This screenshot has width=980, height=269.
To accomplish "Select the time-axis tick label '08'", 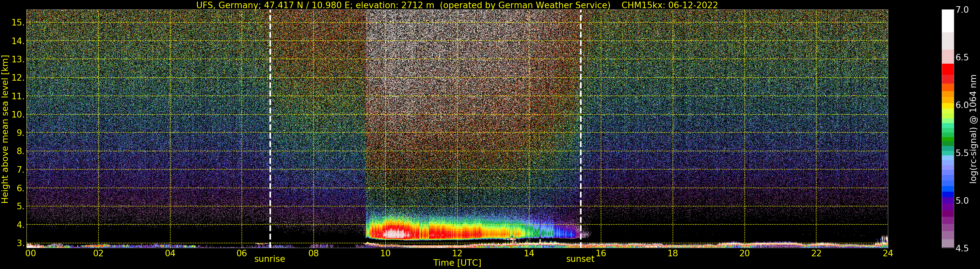I will coord(313,253).
